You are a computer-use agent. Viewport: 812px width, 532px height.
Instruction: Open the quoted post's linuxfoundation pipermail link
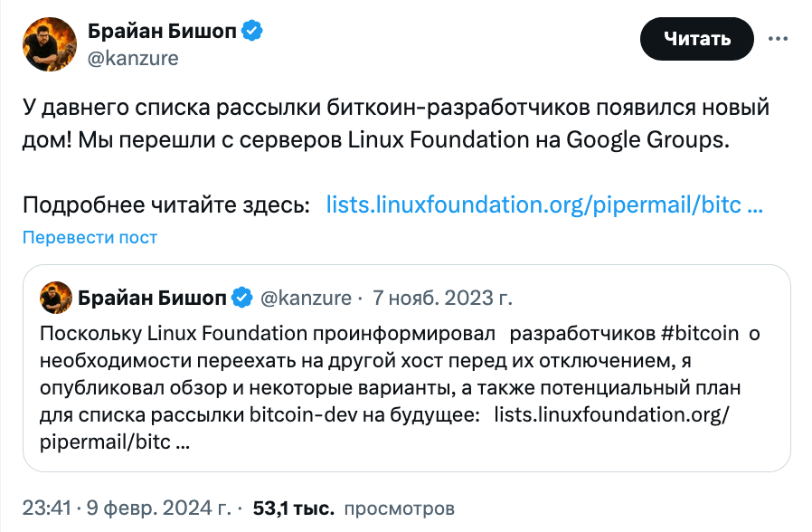click(x=384, y=428)
